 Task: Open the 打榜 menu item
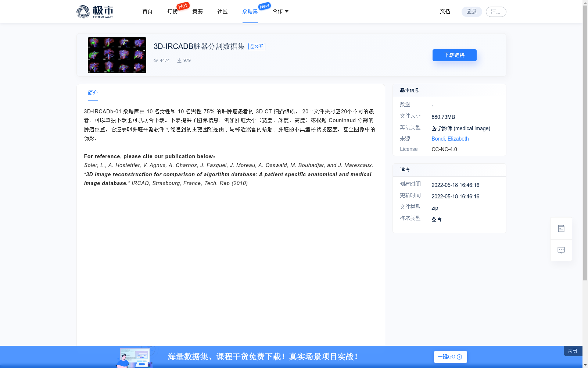(172, 11)
